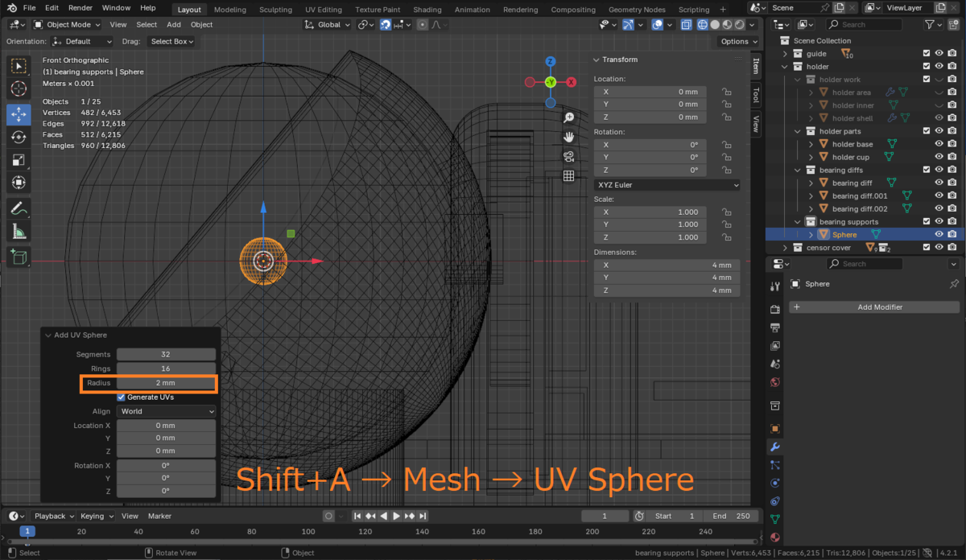Open the Object Data green triangle tab
Screen dimensions: 966x560
coord(774,519)
